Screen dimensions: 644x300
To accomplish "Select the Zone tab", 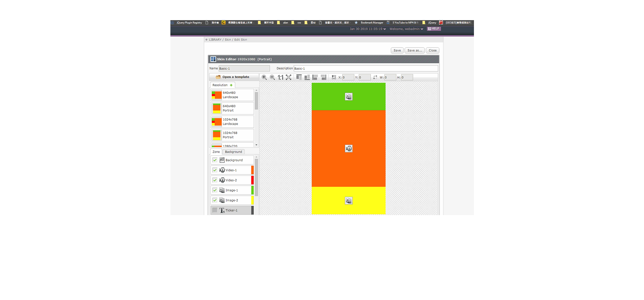I will 216,152.
